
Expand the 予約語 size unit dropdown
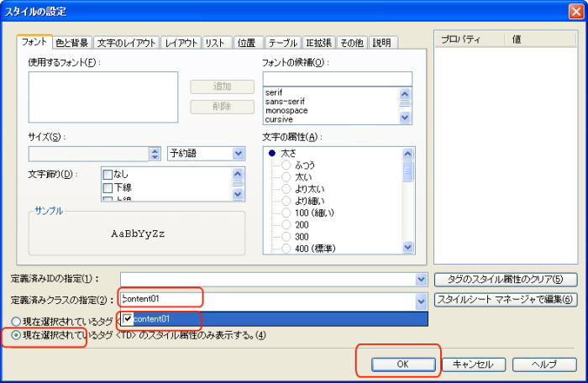[x=239, y=154]
